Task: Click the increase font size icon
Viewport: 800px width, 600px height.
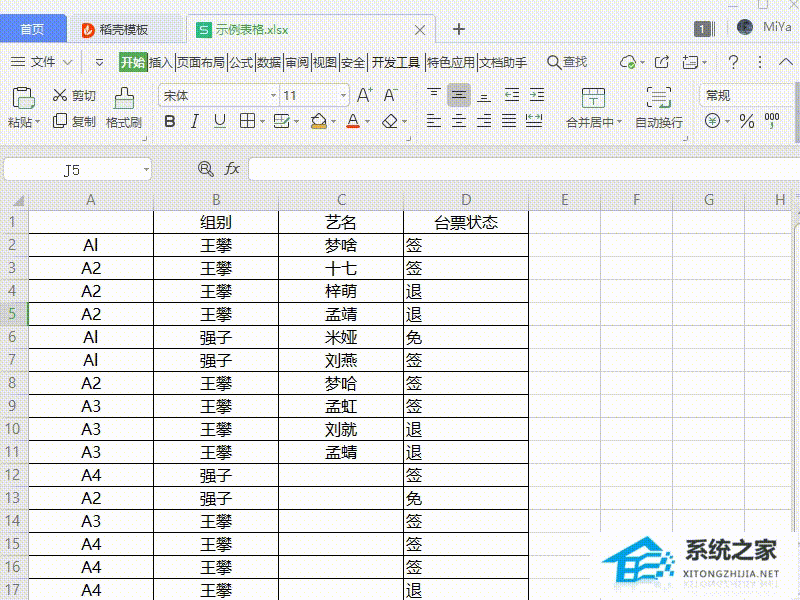Action: pyautogui.click(x=364, y=95)
